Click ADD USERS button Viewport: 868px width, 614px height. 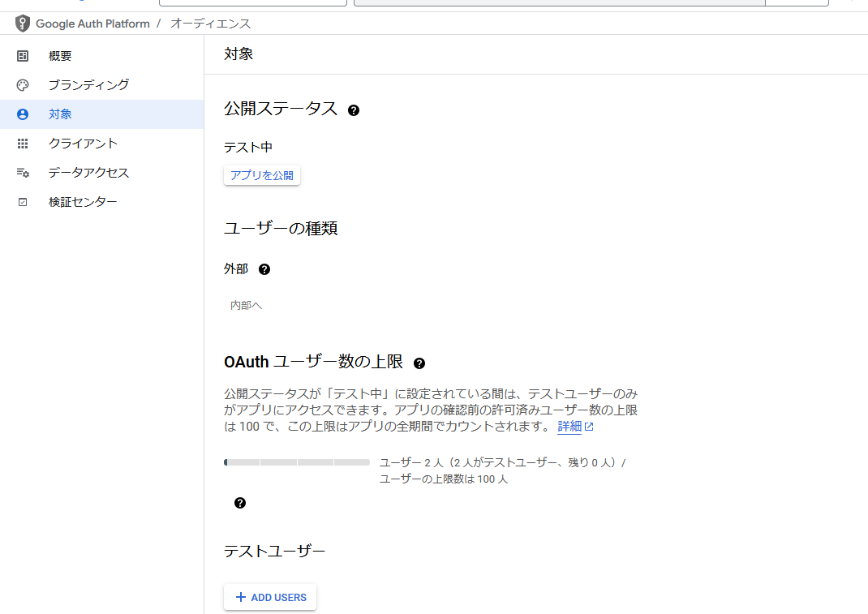pyautogui.click(x=270, y=598)
